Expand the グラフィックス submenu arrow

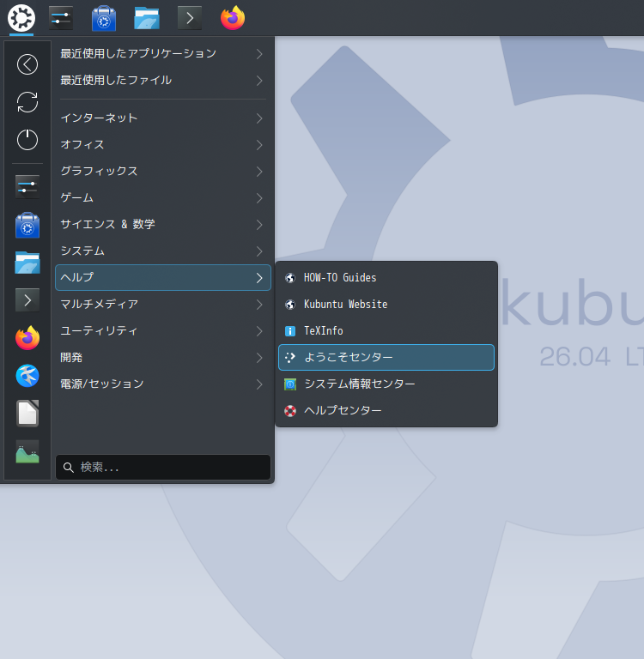[x=259, y=172]
